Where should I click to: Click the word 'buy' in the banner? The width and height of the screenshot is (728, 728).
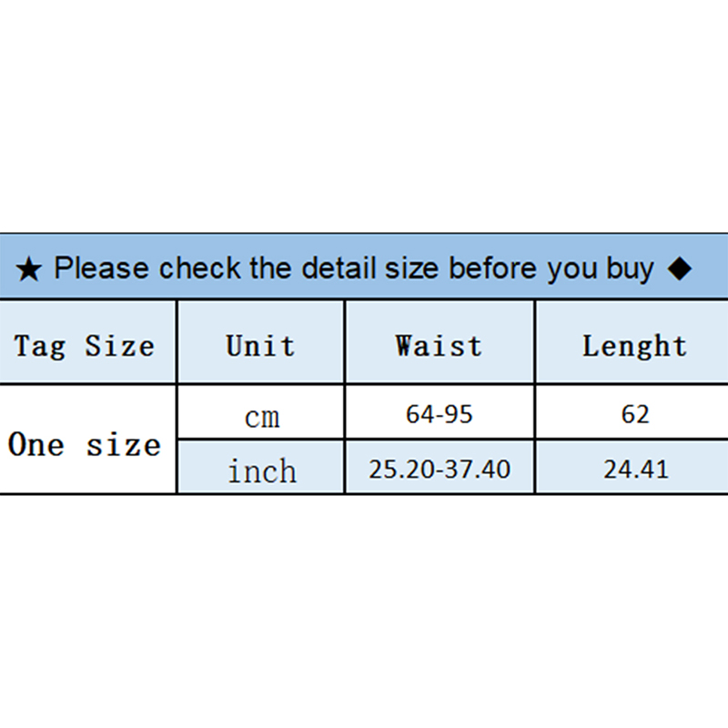630,269
